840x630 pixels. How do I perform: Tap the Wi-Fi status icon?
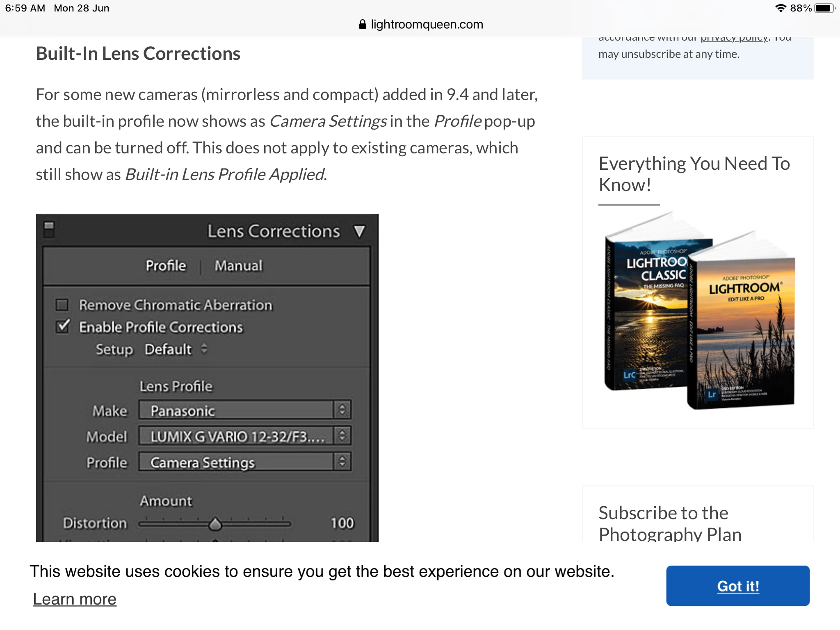click(781, 8)
